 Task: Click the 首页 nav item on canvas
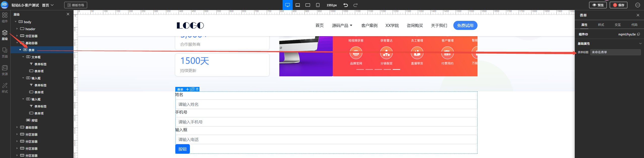tap(319, 25)
